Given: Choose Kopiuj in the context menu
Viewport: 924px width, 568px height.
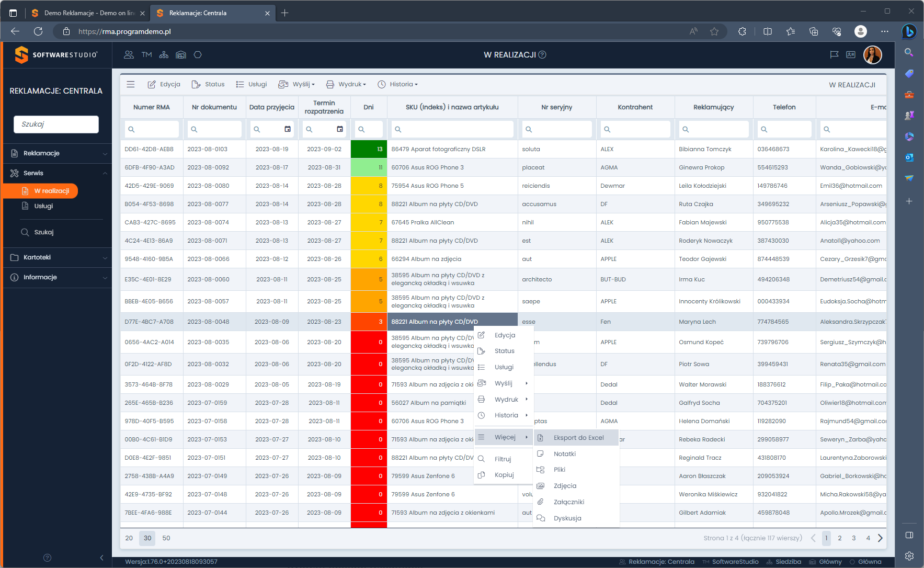Looking at the screenshot, I should coord(504,475).
